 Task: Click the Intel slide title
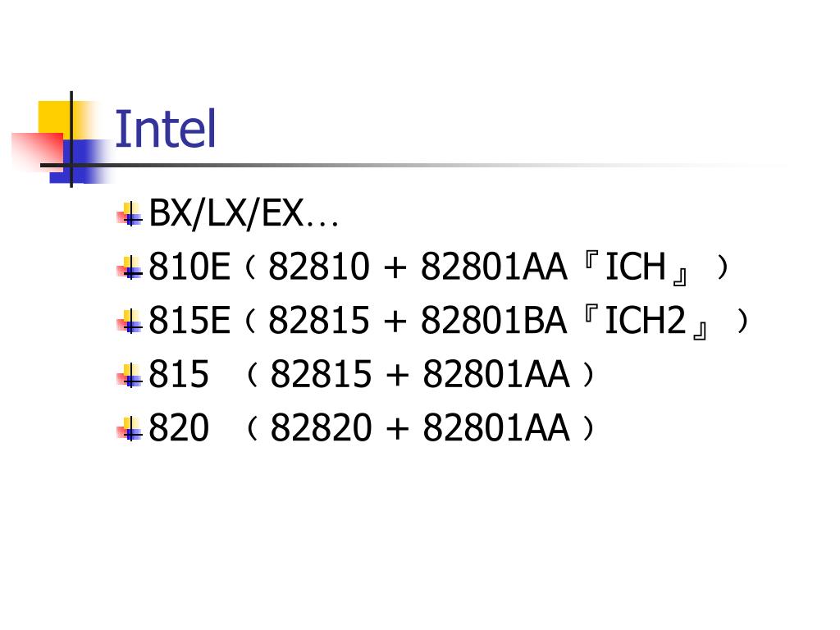pos(165,129)
